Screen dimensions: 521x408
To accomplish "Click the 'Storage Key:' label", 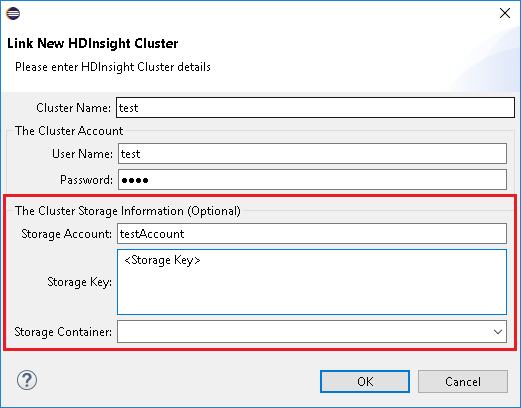I will coord(79,282).
